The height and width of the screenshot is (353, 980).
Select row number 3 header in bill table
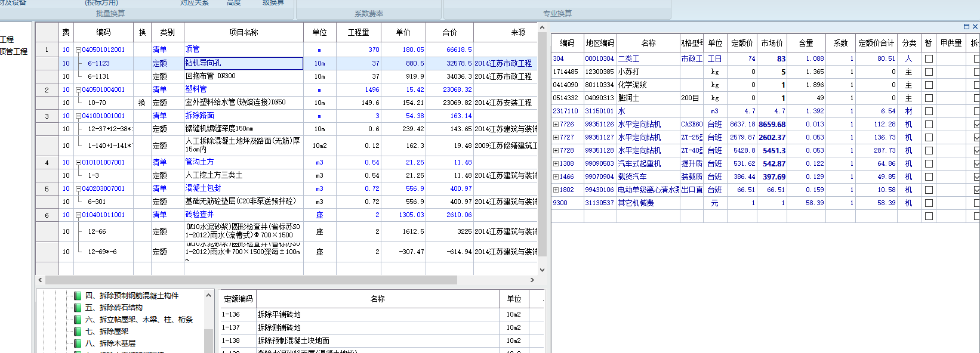[x=47, y=116]
